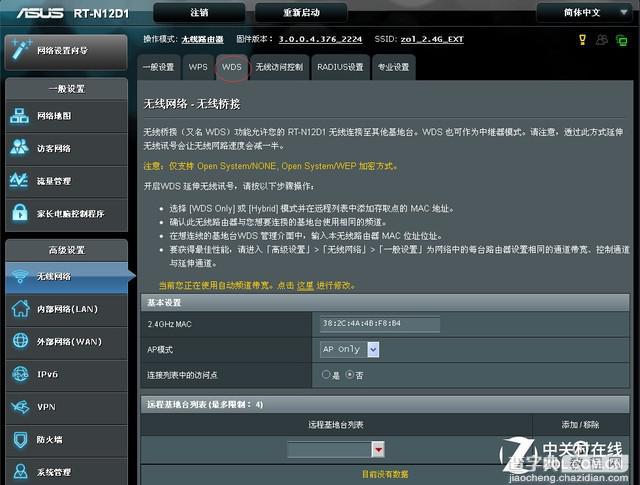Image resolution: width=640 pixels, height=485 pixels.
Task: Open the Network Setup Wizard (网络设置向导)
Action: [66, 51]
